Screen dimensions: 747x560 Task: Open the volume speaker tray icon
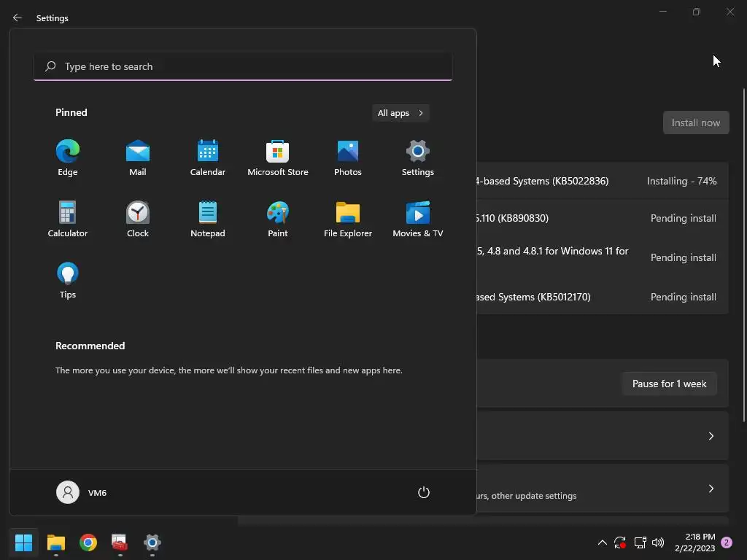(x=658, y=542)
